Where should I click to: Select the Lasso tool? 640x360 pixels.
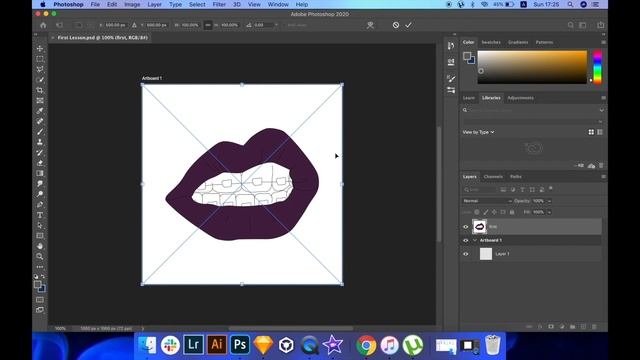tap(40, 69)
